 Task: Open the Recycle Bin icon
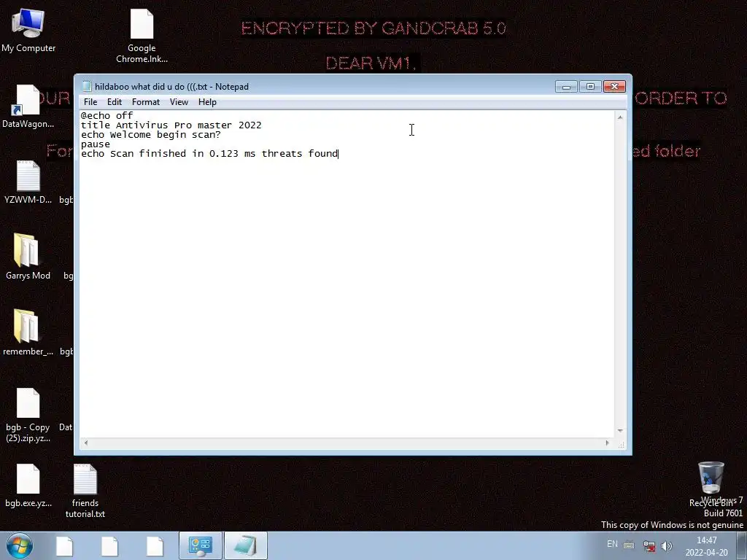click(x=711, y=484)
